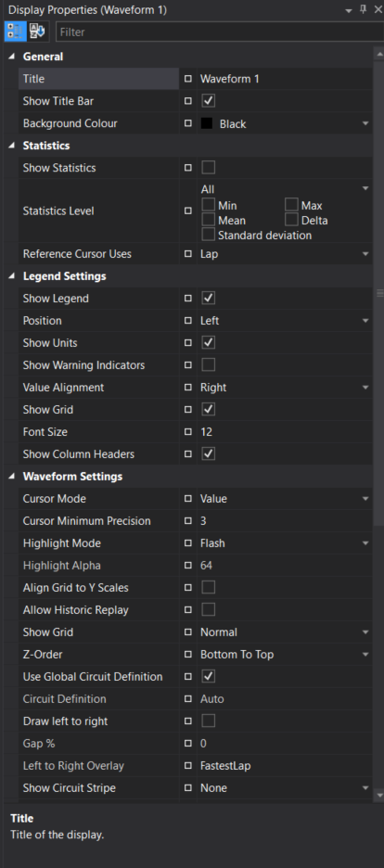
Task: Toggle the Show Legend checkbox
Action: pos(208,299)
